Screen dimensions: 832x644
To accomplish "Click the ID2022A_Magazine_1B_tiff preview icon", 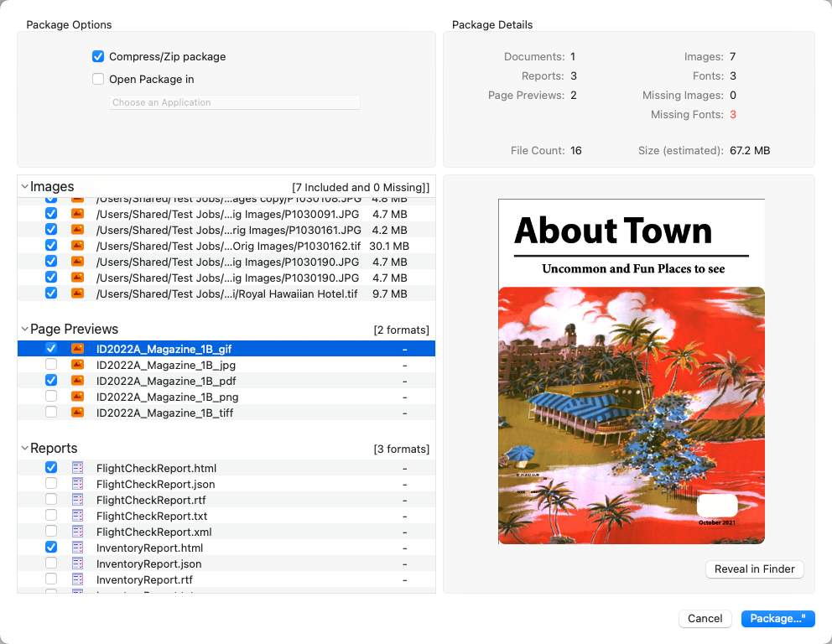I will [77, 413].
